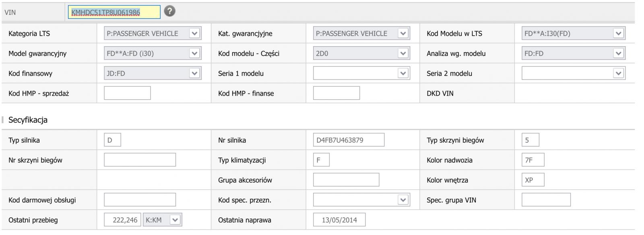Expand the Model gwarancyjny combo box

coord(153,53)
